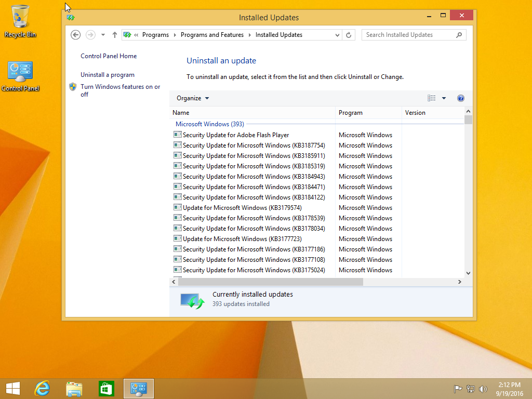Go up one level with Up arrow

coord(115,35)
